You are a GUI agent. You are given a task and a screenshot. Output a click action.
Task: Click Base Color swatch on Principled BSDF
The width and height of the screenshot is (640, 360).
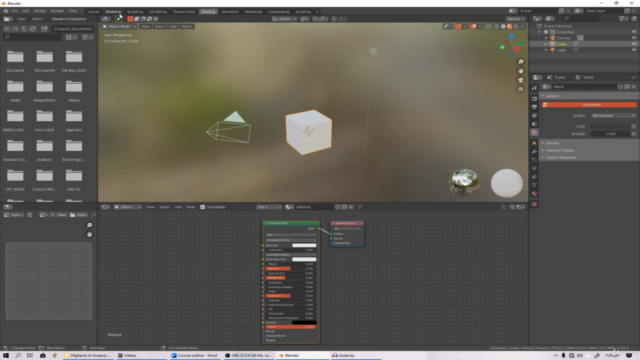pyautogui.click(x=304, y=245)
